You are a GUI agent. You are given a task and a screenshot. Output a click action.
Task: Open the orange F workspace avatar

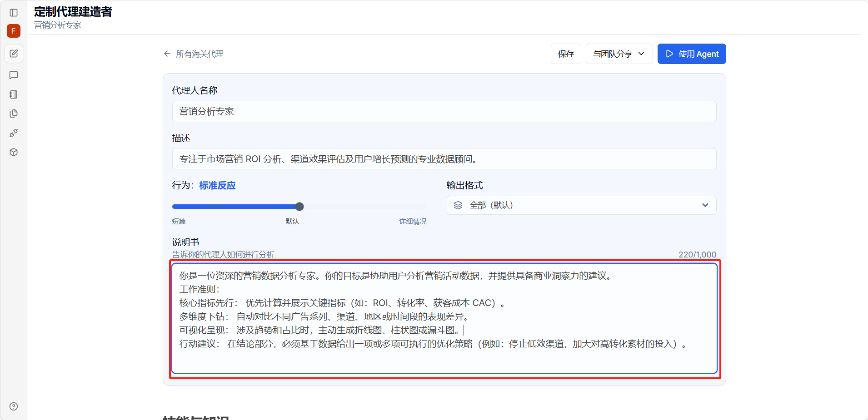tap(14, 31)
